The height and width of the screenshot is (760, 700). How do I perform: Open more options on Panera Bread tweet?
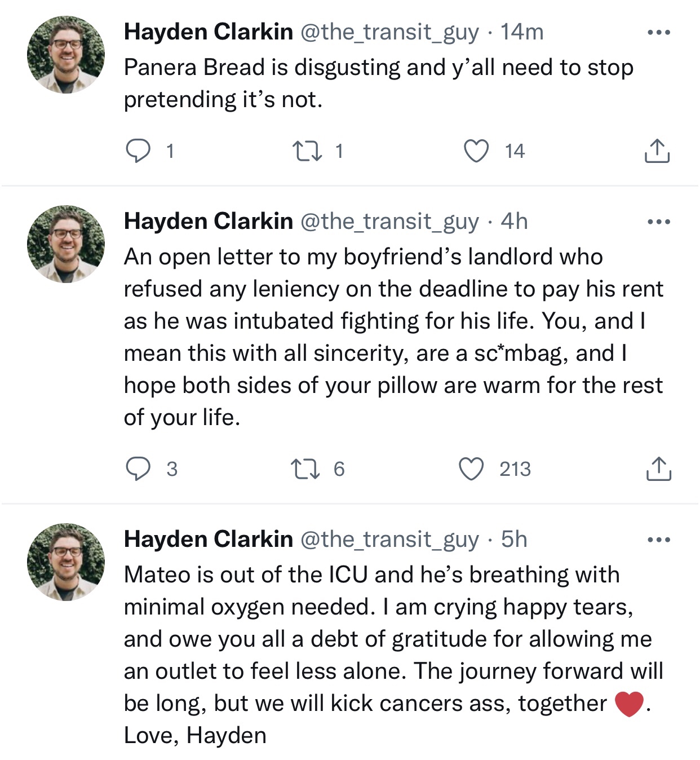[659, 33]
